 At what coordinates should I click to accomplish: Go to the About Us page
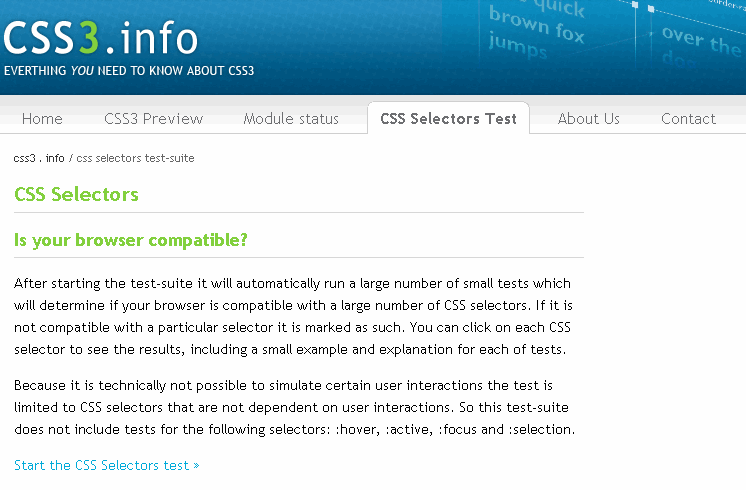coord(589,118)
